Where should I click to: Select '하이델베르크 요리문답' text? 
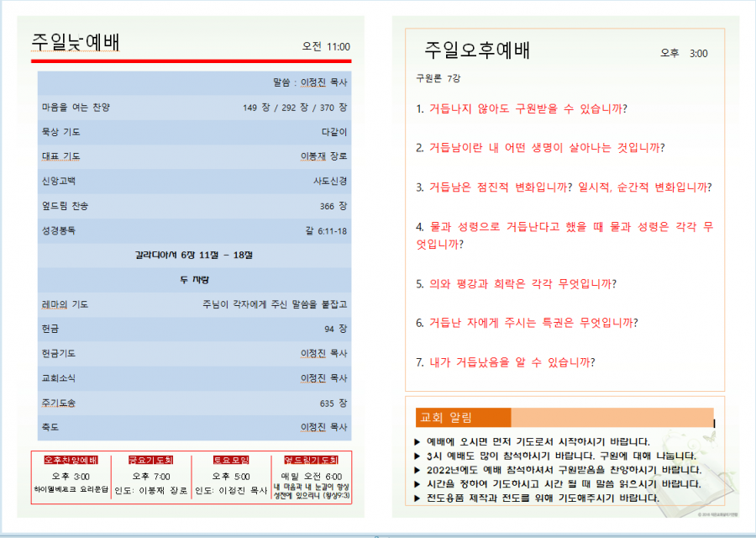tap(71, 489)
